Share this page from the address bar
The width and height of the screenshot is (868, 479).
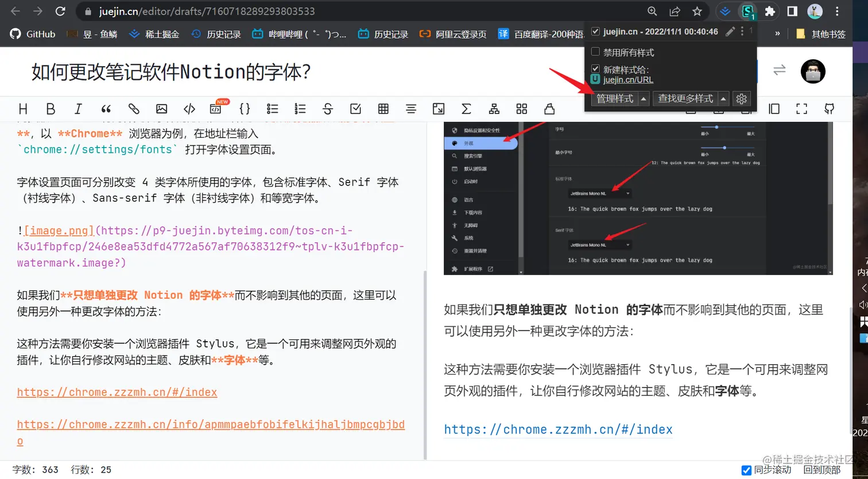pos(675,11)
